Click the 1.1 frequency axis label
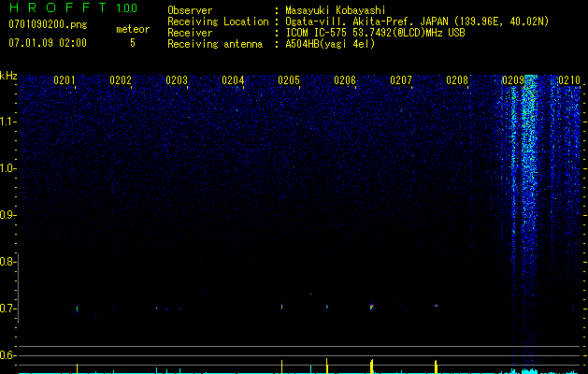 (x=7, y=122)
